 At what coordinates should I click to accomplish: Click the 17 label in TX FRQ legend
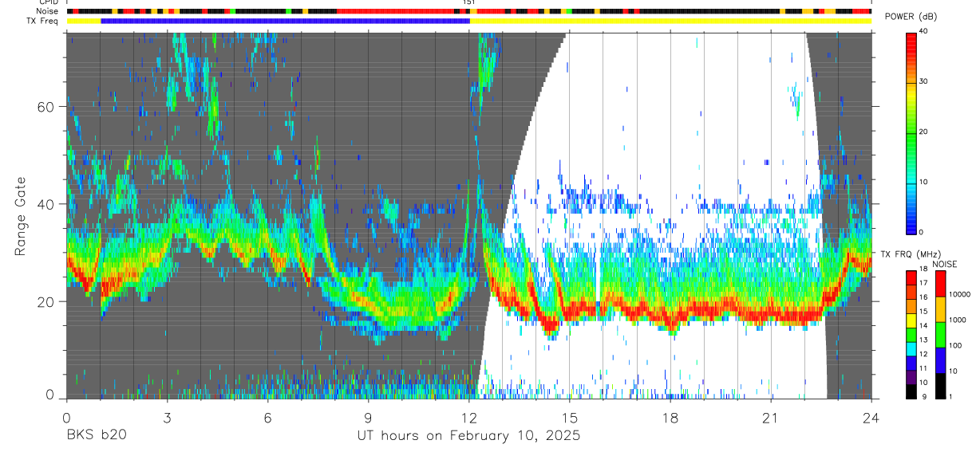925,282
